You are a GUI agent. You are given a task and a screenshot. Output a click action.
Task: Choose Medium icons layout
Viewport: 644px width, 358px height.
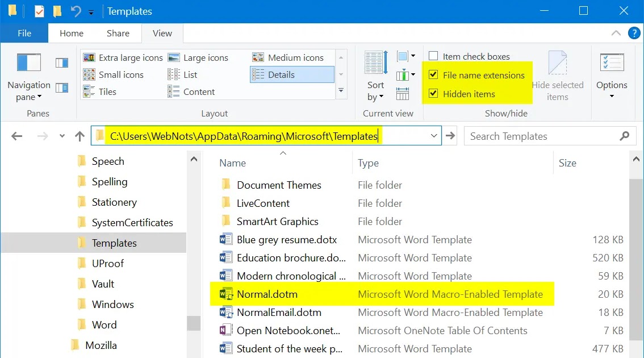[288, 57]
